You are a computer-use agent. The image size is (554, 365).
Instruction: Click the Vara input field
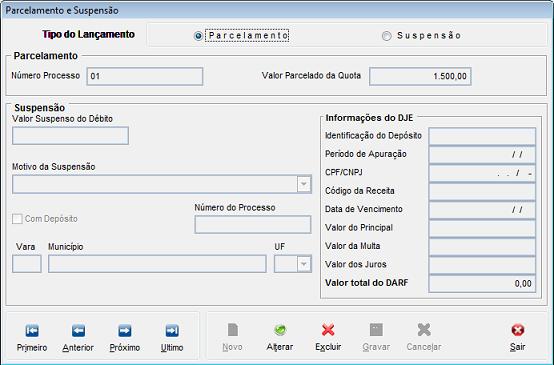pos(27,264)
